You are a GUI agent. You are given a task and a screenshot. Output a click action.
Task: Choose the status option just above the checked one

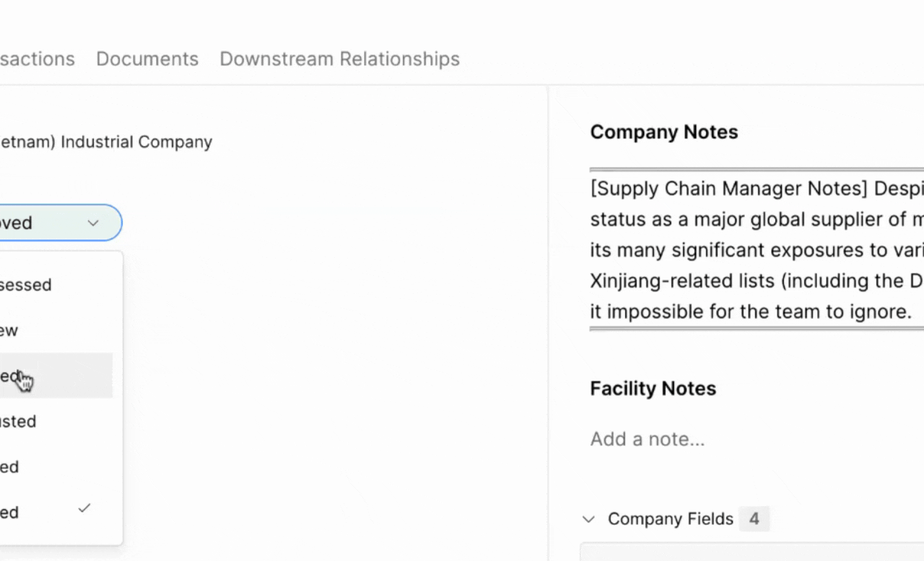point(10,466)
